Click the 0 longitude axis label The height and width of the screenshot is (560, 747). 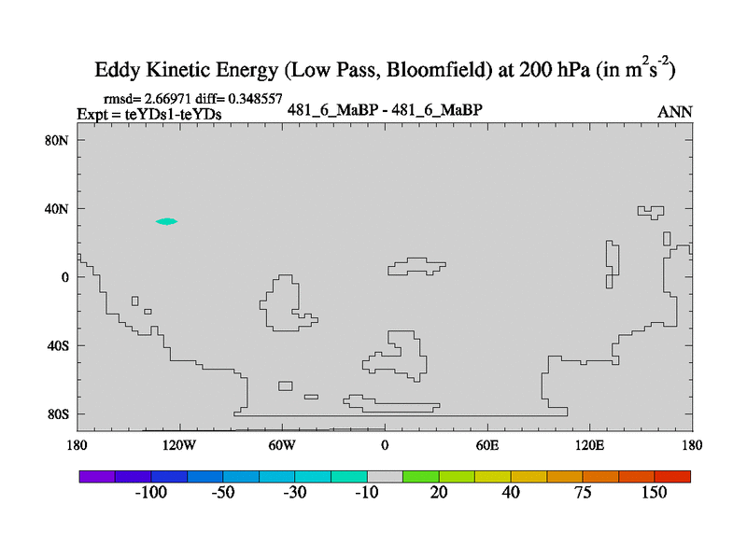click(x=385, y=445)
